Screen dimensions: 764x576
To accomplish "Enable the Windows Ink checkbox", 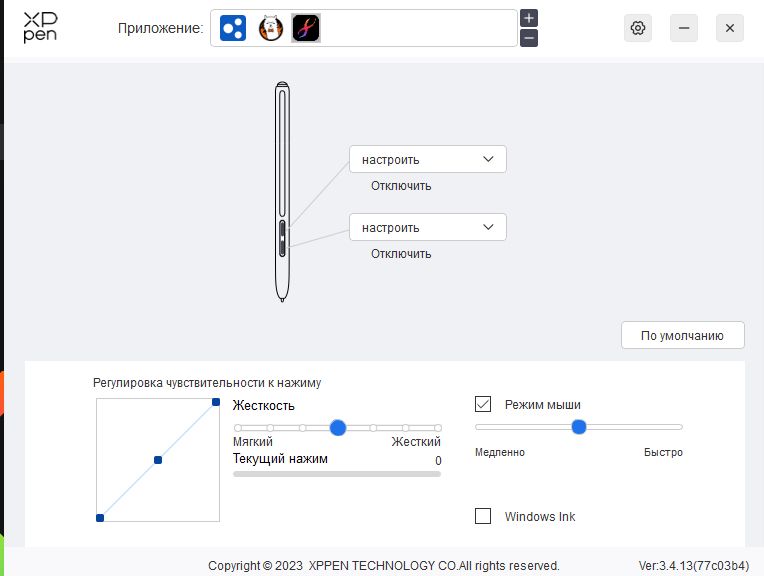I will coord(483,516).
